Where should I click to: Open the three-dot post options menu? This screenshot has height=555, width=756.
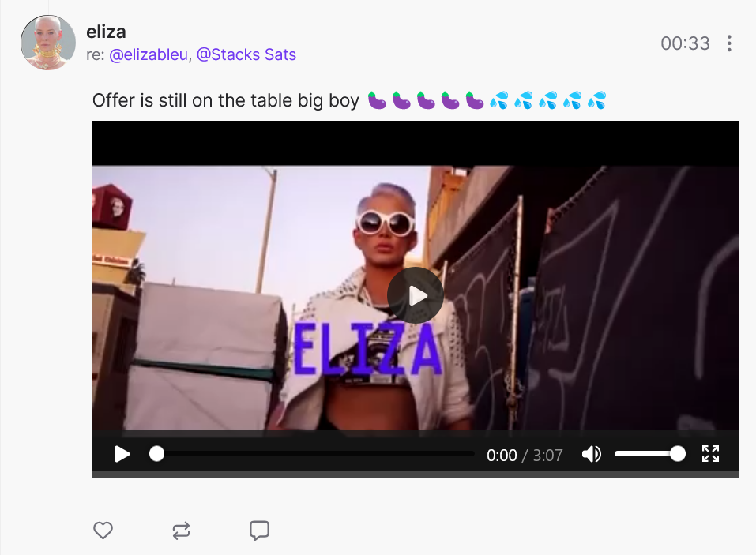pos(729,43)
